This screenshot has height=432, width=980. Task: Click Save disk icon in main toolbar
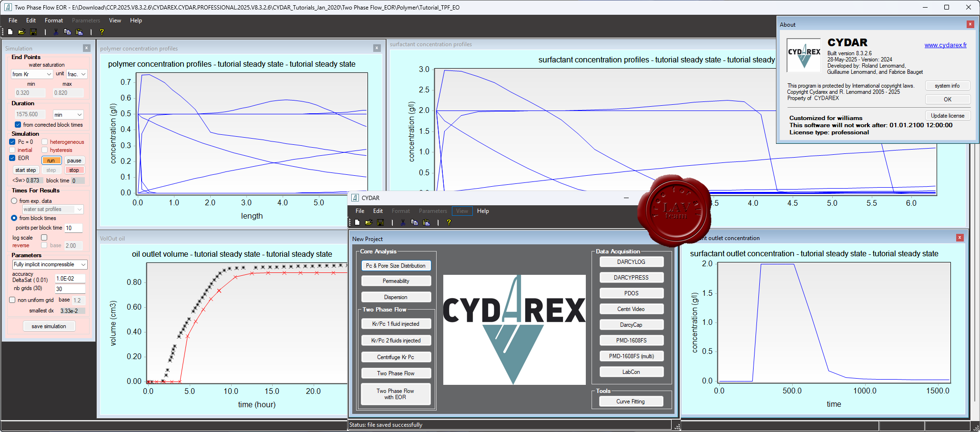click(x=33, y=32)
